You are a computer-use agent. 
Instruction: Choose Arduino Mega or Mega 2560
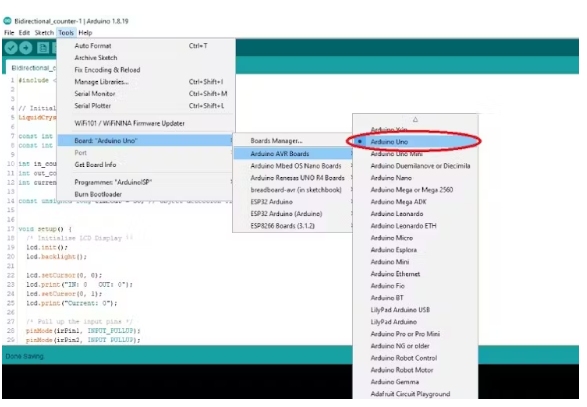[415, 190]
